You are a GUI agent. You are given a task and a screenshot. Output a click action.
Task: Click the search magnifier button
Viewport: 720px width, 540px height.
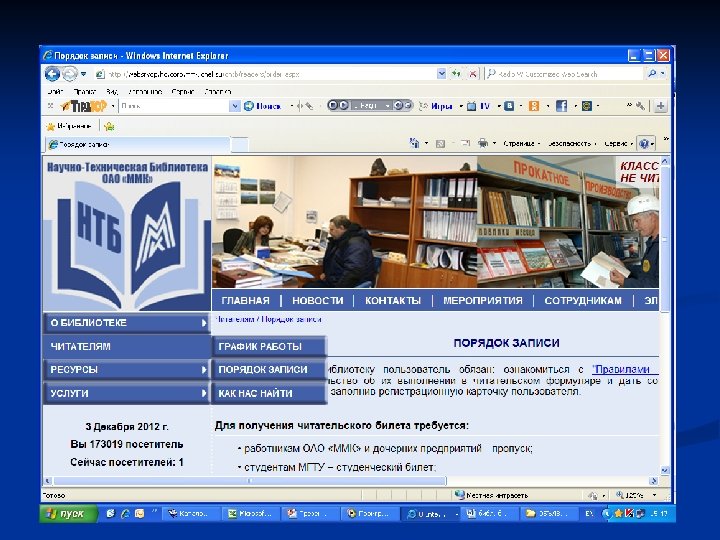[x=652, y=73]
